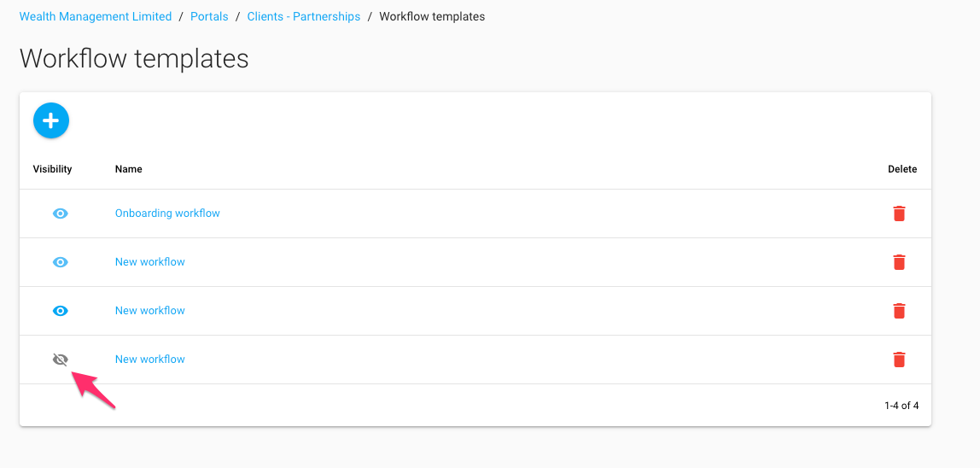Toggle visibility of Onboarding workflow

(x=60, y=214)
